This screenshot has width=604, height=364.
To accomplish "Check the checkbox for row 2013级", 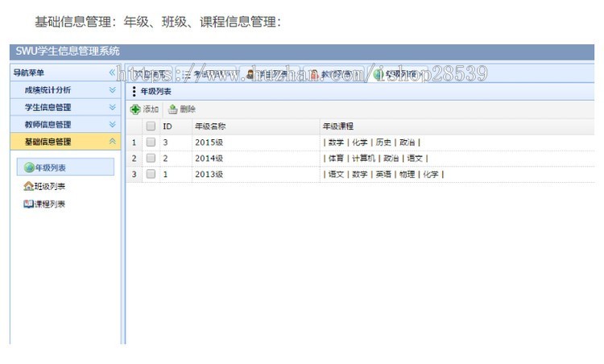I will pos(151,174).
